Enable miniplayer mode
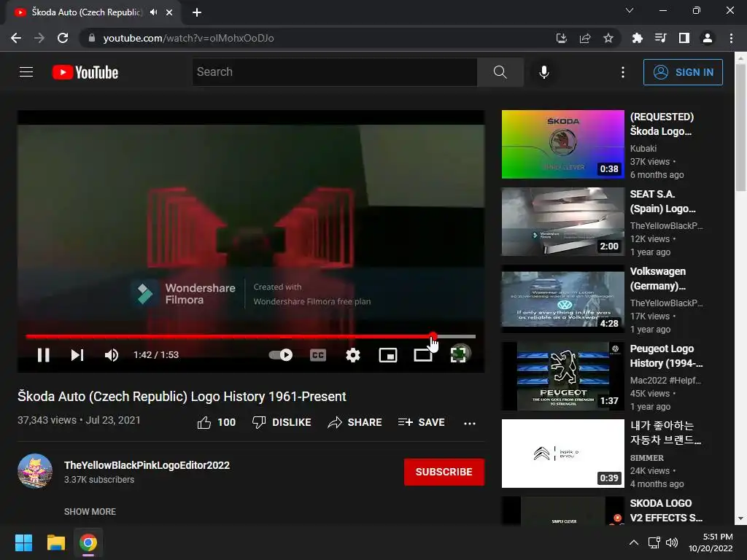747x560 pixels. coord(388,355)
